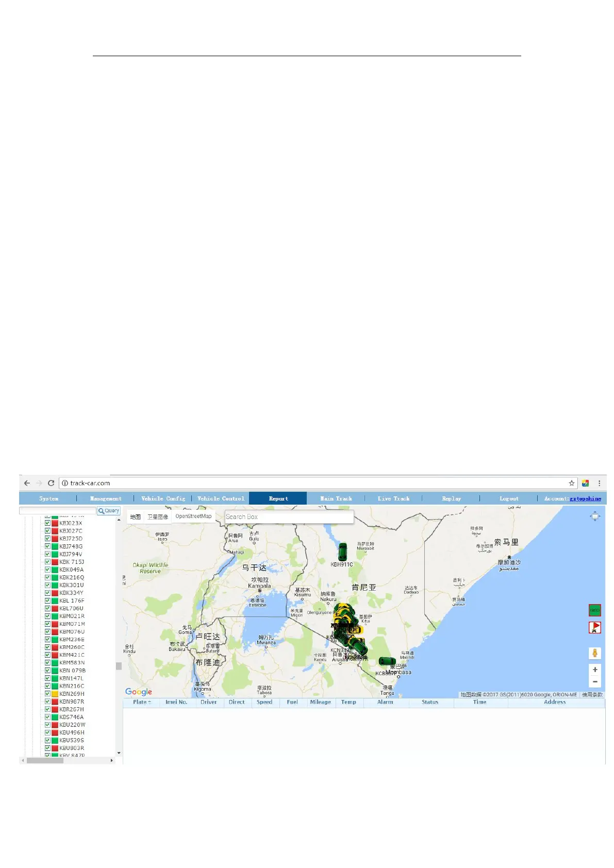Screen dimensions: 614x868
Task: Reload the track-car.com page
Action: coord(51,483)
